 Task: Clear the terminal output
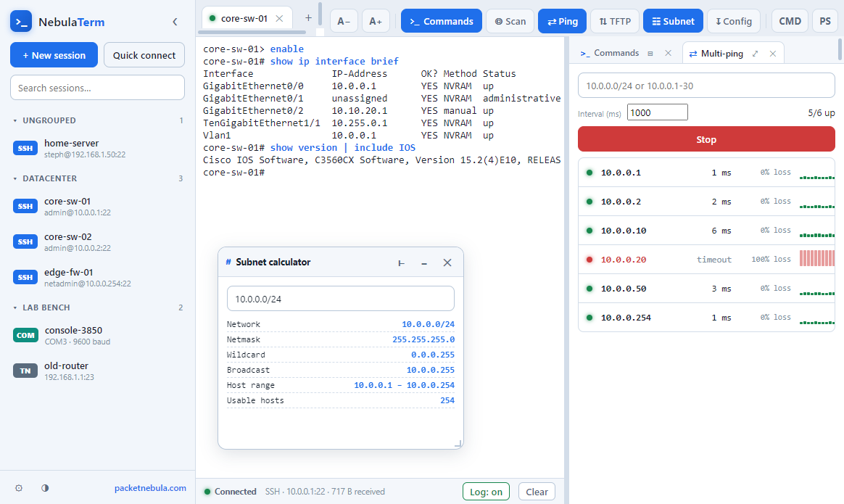pos(537,492)
